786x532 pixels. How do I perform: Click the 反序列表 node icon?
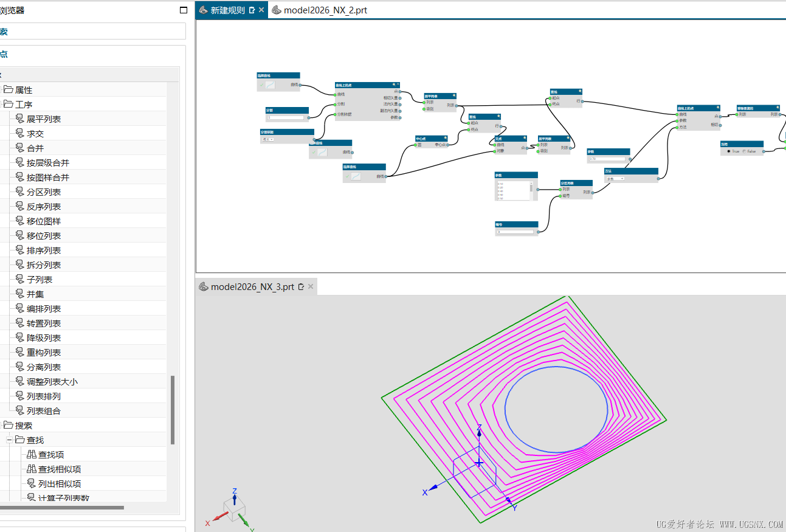19,207
